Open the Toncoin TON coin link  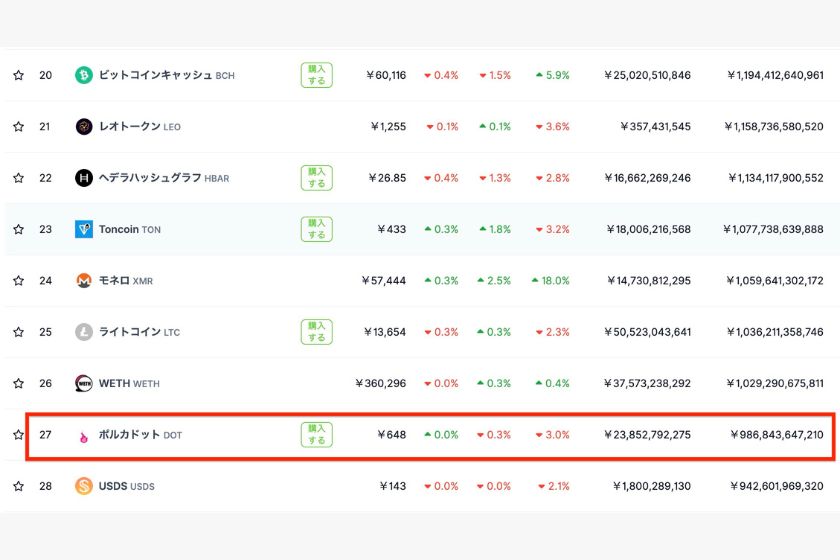[x=130, y=229]
